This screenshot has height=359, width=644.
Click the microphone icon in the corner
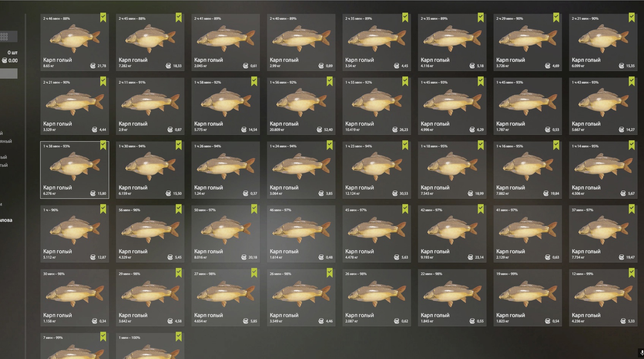[x=642, y=353]
